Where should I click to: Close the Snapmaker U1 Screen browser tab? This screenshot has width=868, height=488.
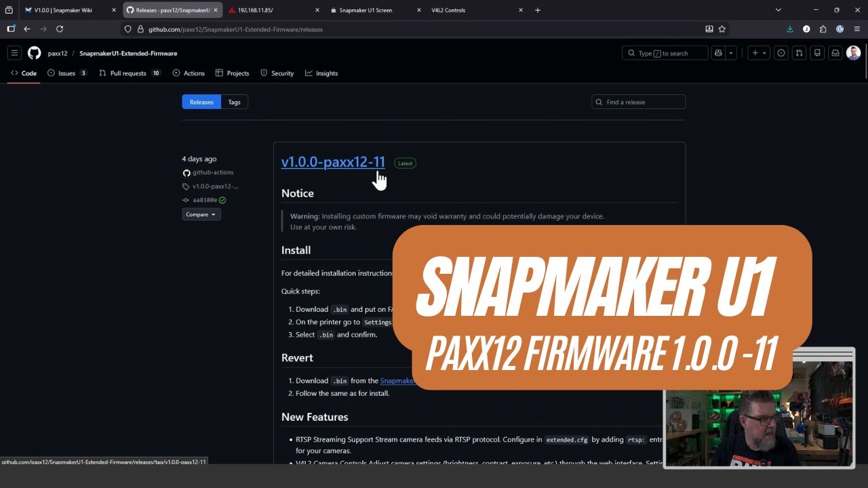419,10
